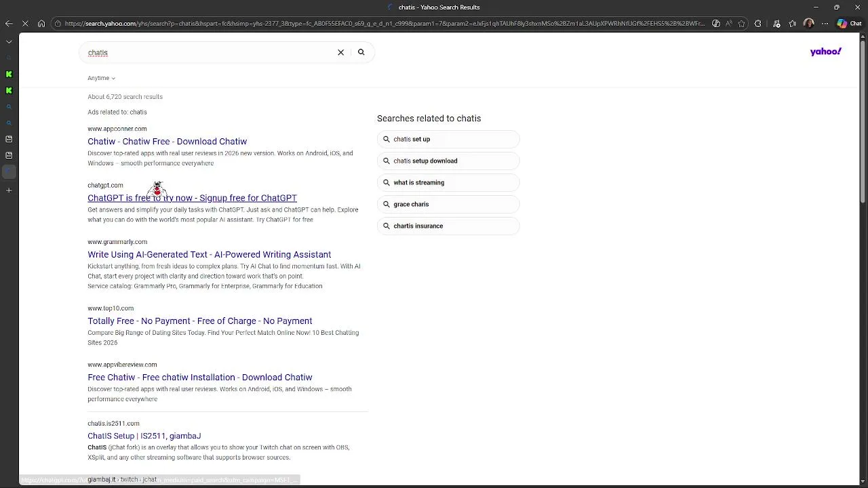Viewport: 868px width, 488px height.
Task: Switch to the currently active vertical tab
Action: [9, 171]
